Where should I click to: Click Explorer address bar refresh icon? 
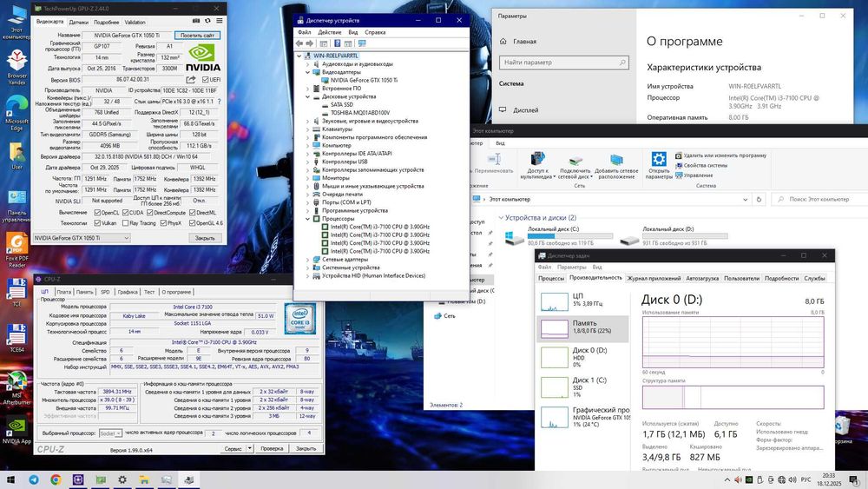[759, 200]
